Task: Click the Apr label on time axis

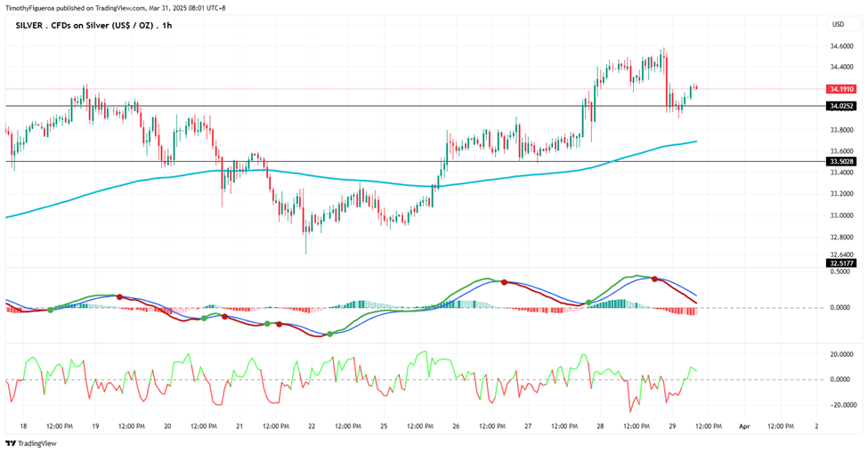Action: point(744,426)
